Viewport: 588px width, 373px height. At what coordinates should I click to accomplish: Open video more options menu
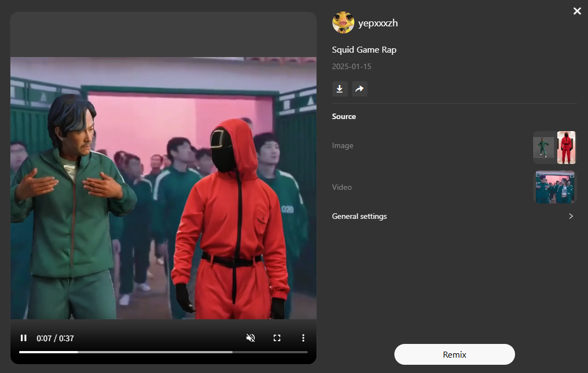coord(303,338)
